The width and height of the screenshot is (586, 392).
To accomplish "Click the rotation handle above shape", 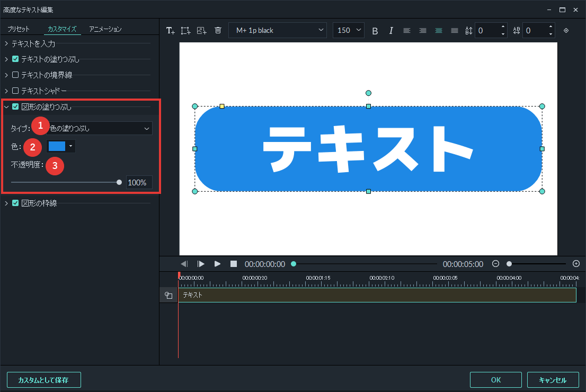I will tap(368, 93).
